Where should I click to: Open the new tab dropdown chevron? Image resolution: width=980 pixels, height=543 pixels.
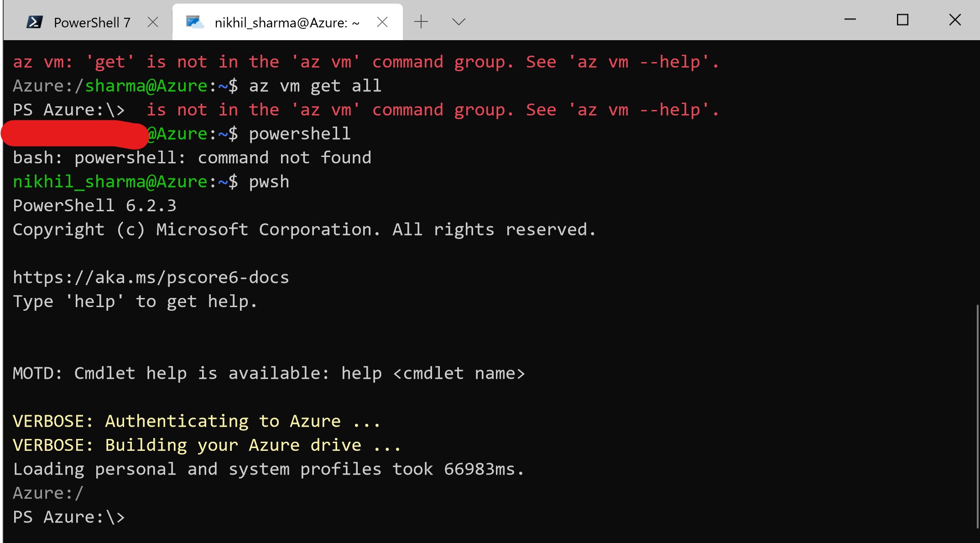pos(459,21)
